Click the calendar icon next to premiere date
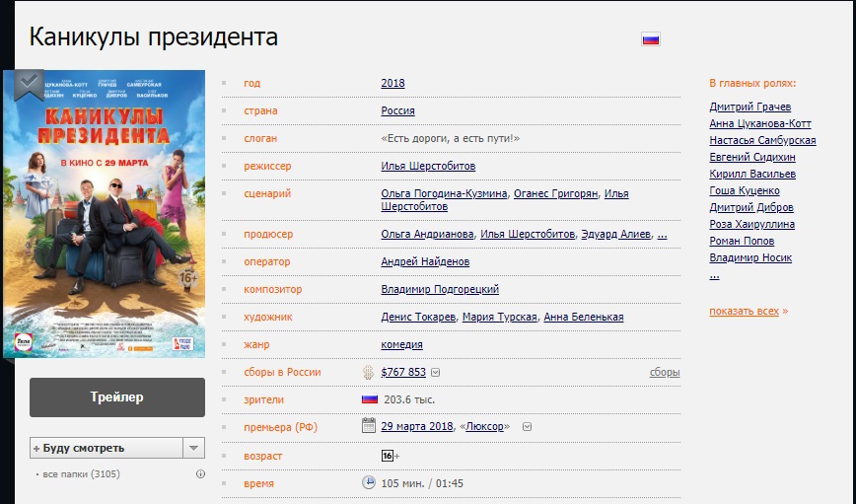The height and width of the screenshot is (504, 856). click(369, 426)
